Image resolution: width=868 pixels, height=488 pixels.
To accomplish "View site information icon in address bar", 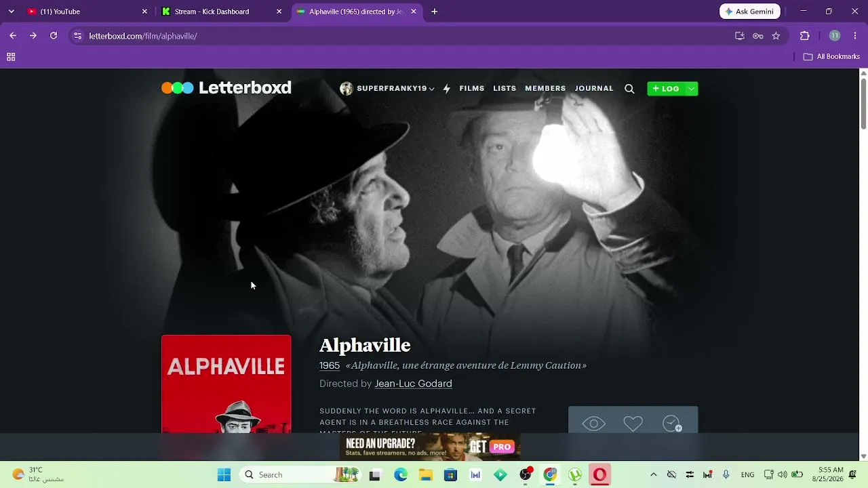I will [x=78, y=36].
